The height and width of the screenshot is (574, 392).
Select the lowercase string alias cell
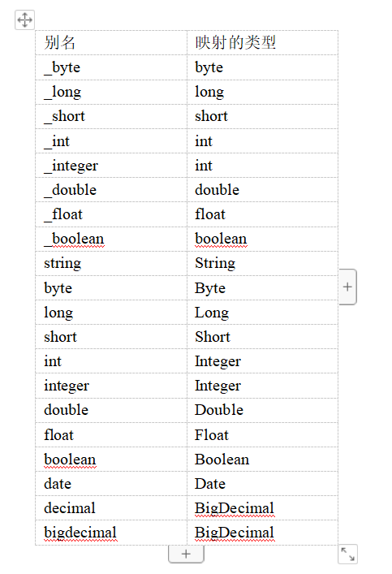pyautogui.click(x=111, y=263)
